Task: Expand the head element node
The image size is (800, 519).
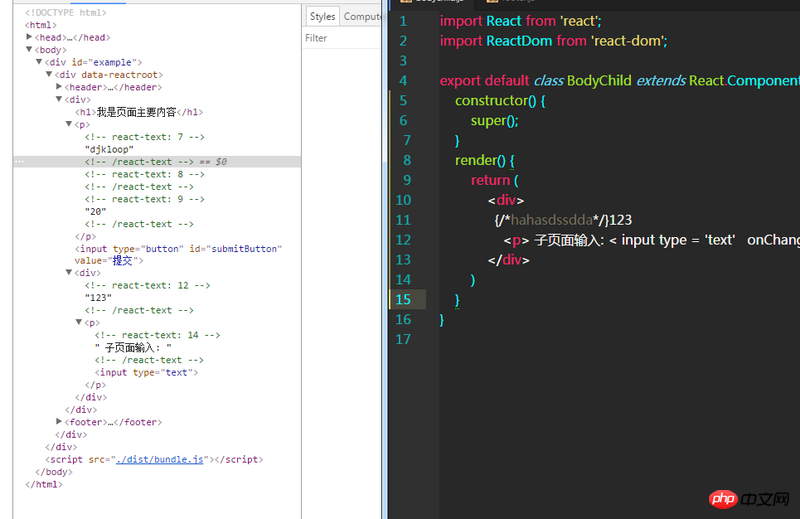Action: (x=29, y=37)
